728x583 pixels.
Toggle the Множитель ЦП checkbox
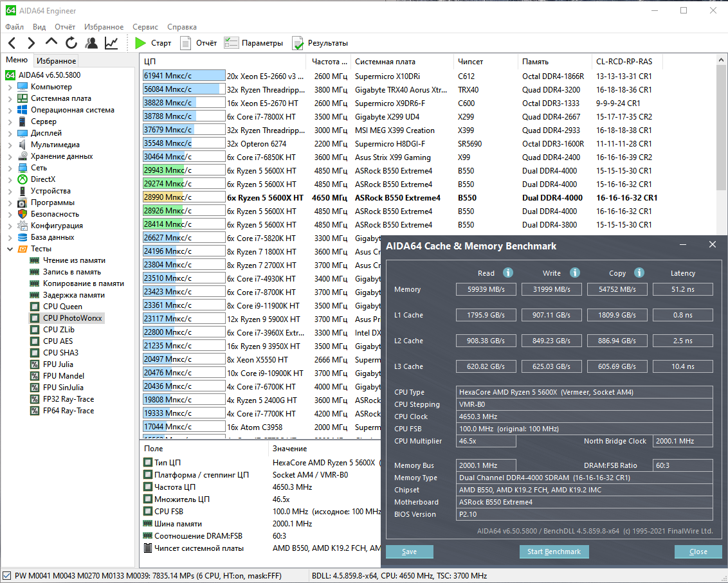(x=148, y=499)
